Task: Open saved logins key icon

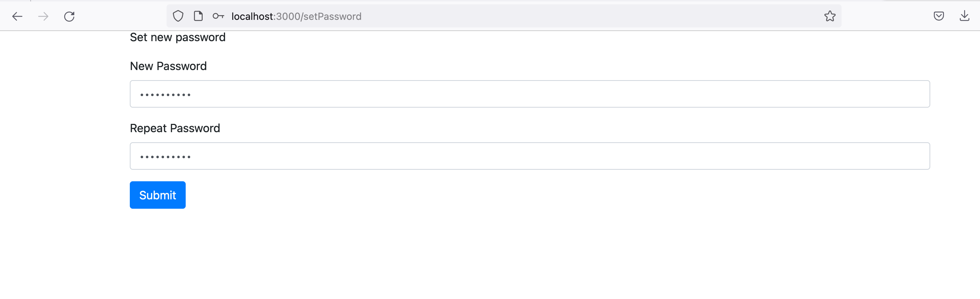Action: click(218, 16)
